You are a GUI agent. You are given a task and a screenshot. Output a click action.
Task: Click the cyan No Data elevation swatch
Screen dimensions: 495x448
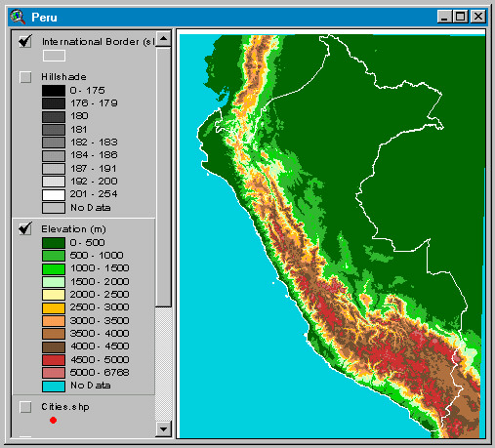tap(54, 386)
